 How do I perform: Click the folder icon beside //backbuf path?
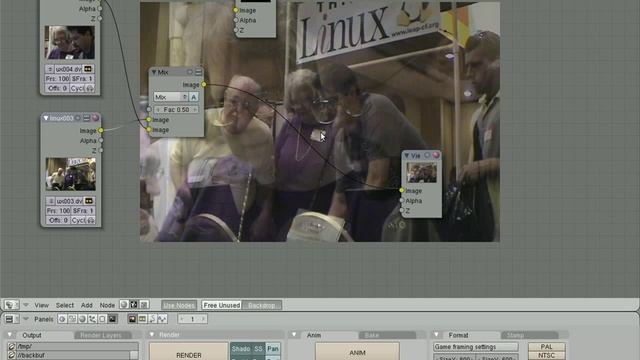click(x=11, y=355)
